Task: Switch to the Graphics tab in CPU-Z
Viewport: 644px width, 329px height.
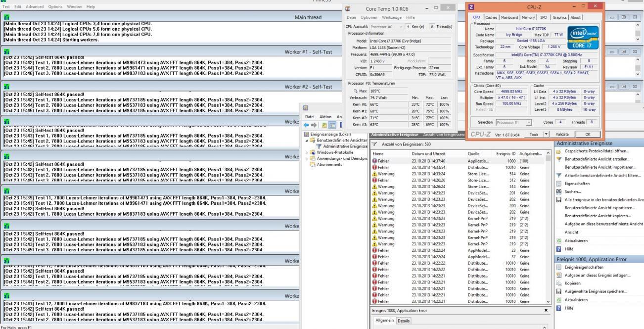Action: click(560, 17)
